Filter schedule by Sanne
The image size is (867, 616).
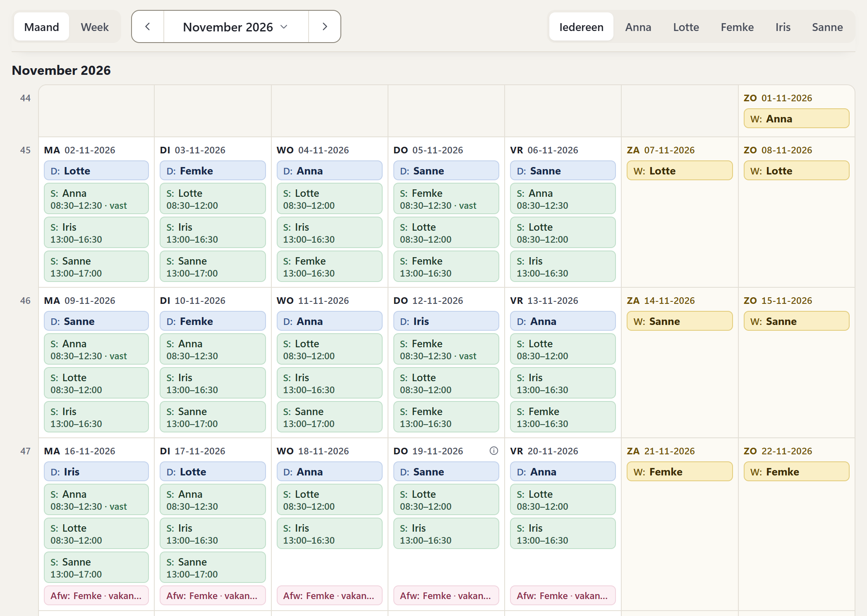(x=827, y=27)
